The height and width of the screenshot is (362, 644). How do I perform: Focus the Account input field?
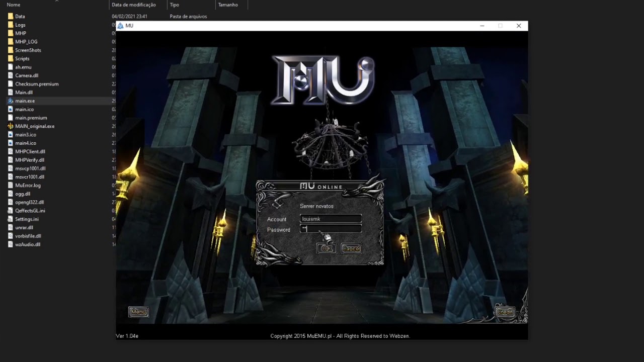[x=331, y=219]
